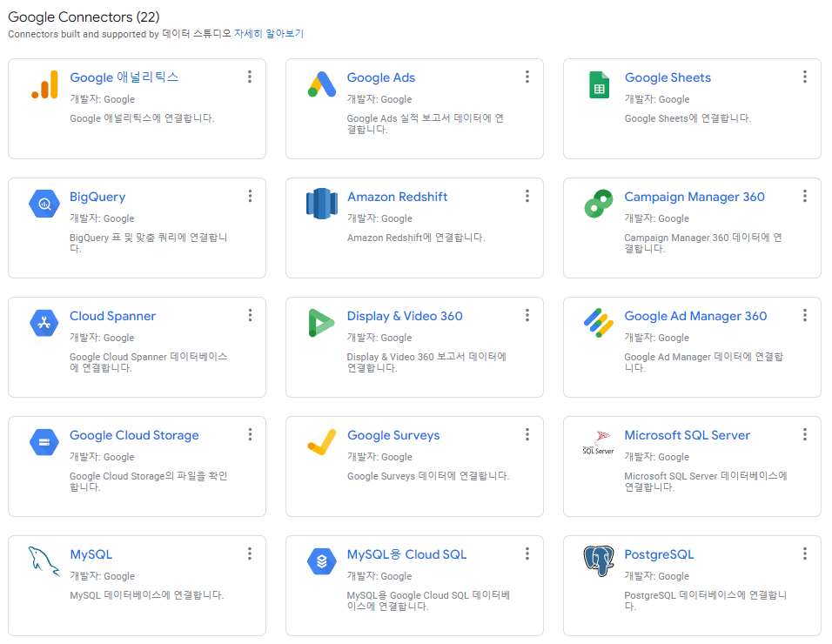Select the PostgreSQL connector title

click(659, 554)
